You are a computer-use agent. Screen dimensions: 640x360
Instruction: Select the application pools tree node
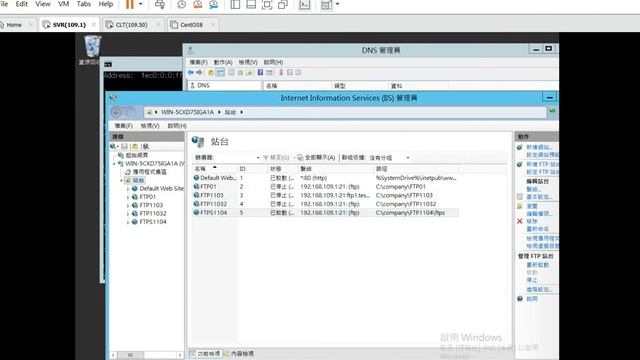(149, 172)
